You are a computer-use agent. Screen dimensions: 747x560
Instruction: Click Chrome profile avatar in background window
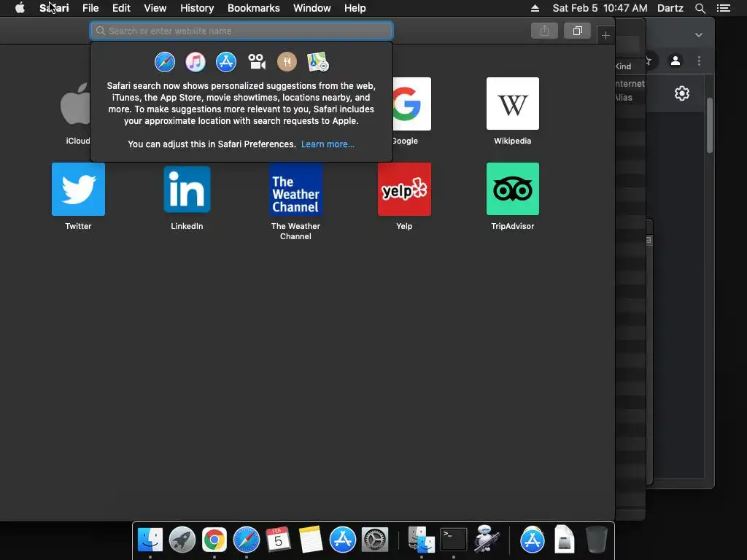[x=676, y=61]
